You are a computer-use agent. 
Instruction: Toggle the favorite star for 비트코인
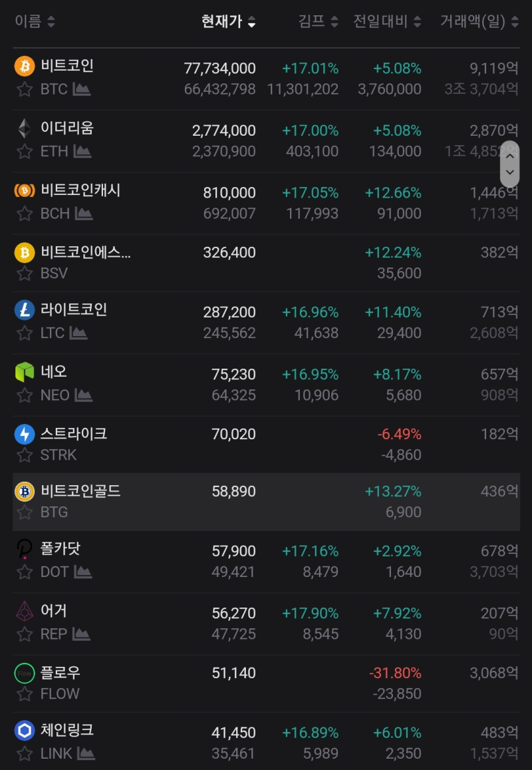pyautogui.click(x=23, y=89)
